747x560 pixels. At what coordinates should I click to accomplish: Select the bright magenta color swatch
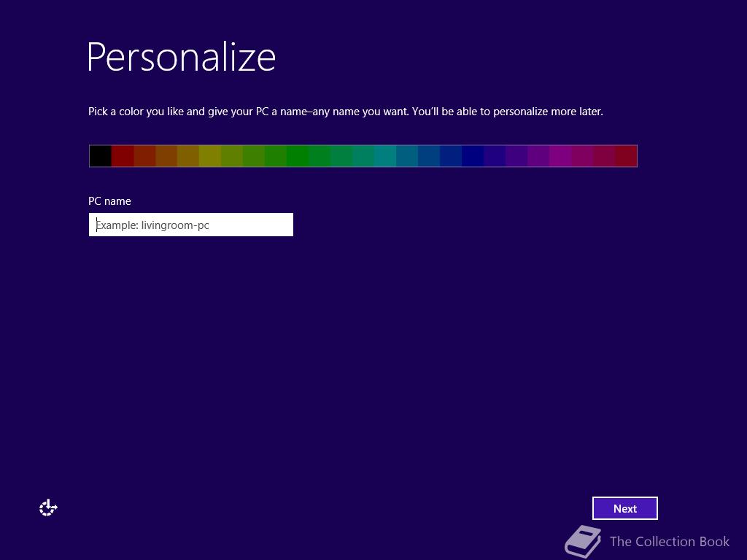point(560,156)
